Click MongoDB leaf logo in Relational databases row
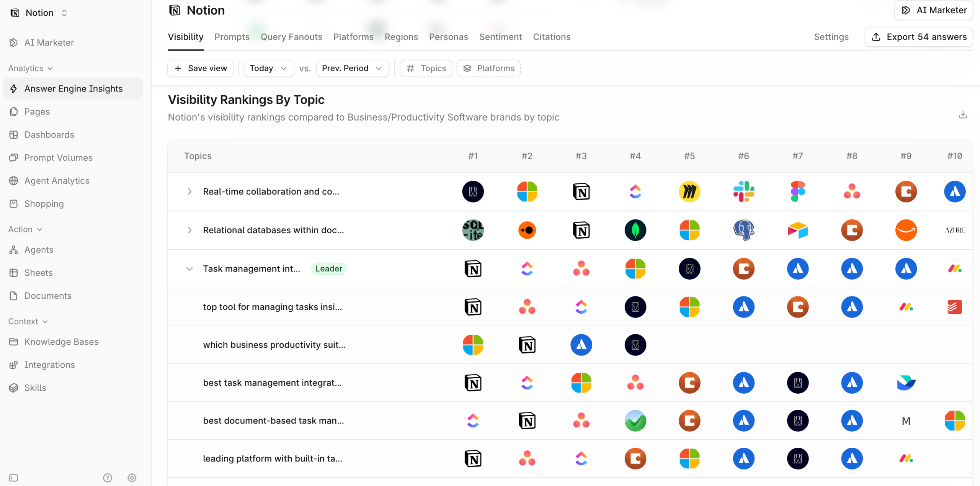980x486 pixels. pyautogui.click(x=635, y=230)
